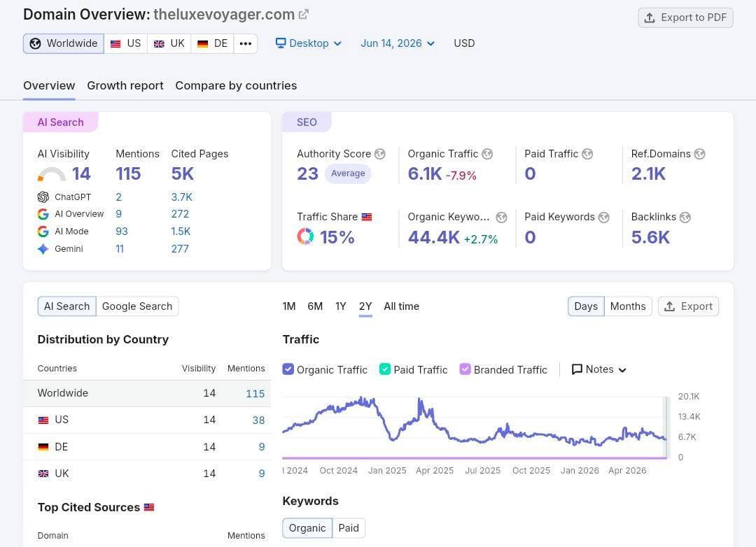The width and height of the screenshot is (756, 547).
Task: Select Organic keywords toggle
Action: 307,528
